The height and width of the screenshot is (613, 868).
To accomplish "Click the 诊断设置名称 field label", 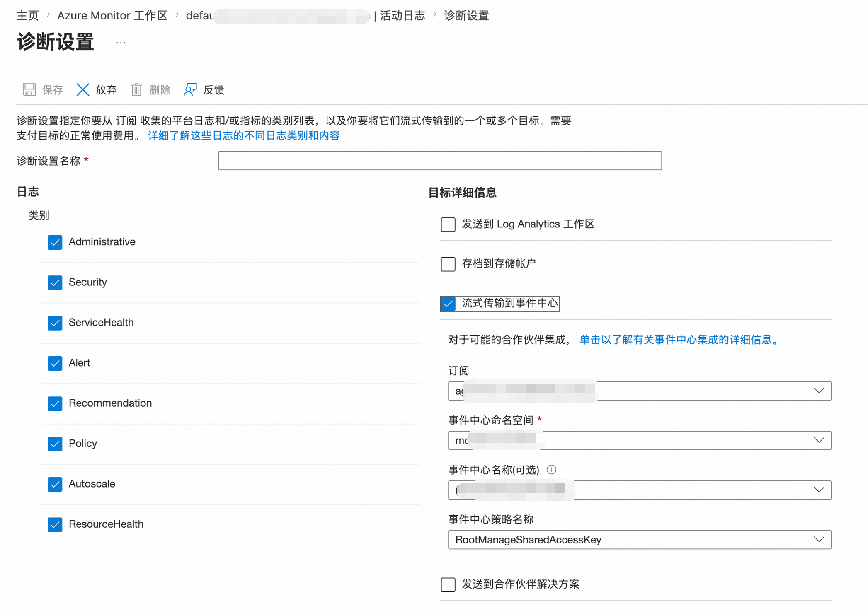I will 48,161.
